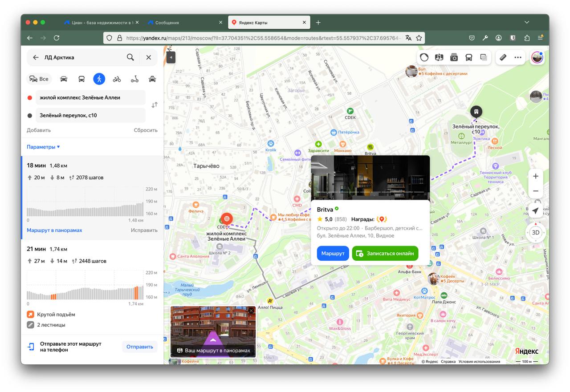Toggle the traffic layer on the map toolbar
This screenshot has height=392, width=570.
pyautogui.click(x=424, y=57)
